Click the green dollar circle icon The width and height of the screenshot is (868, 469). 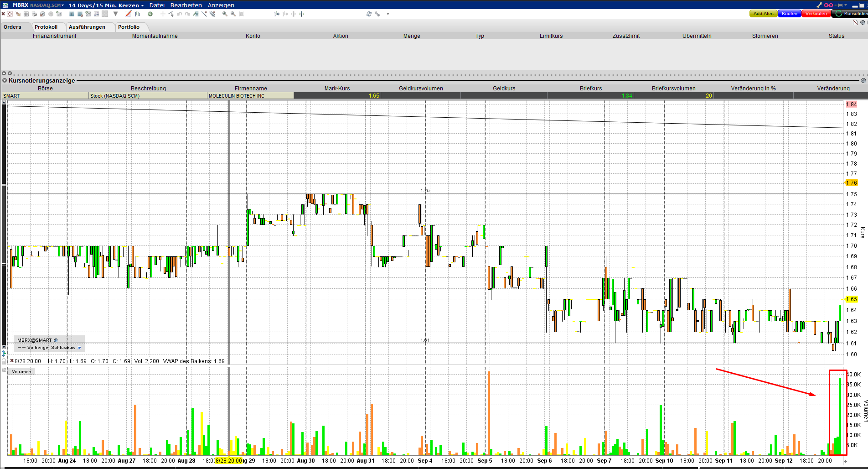coord(150,14)
